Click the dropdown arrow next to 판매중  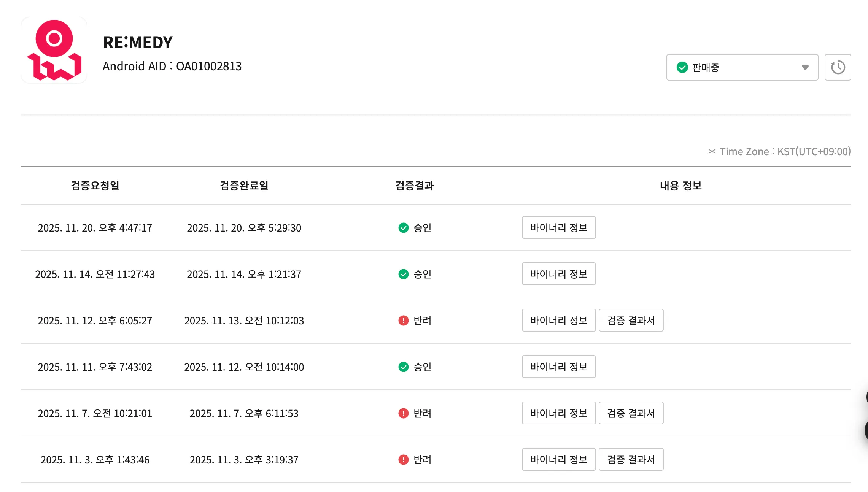pos(805,67)
